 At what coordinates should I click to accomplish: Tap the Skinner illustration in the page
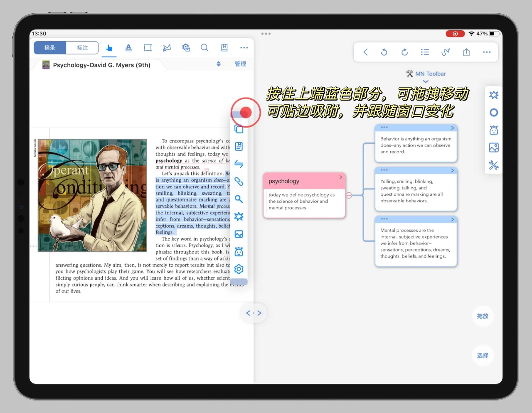click(92, 195)
